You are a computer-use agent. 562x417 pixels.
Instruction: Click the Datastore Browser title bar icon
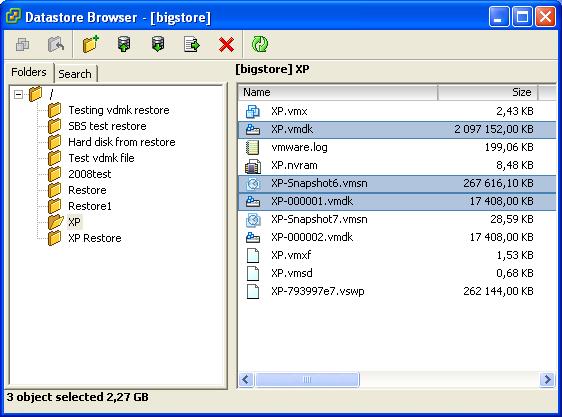point(14,16)
